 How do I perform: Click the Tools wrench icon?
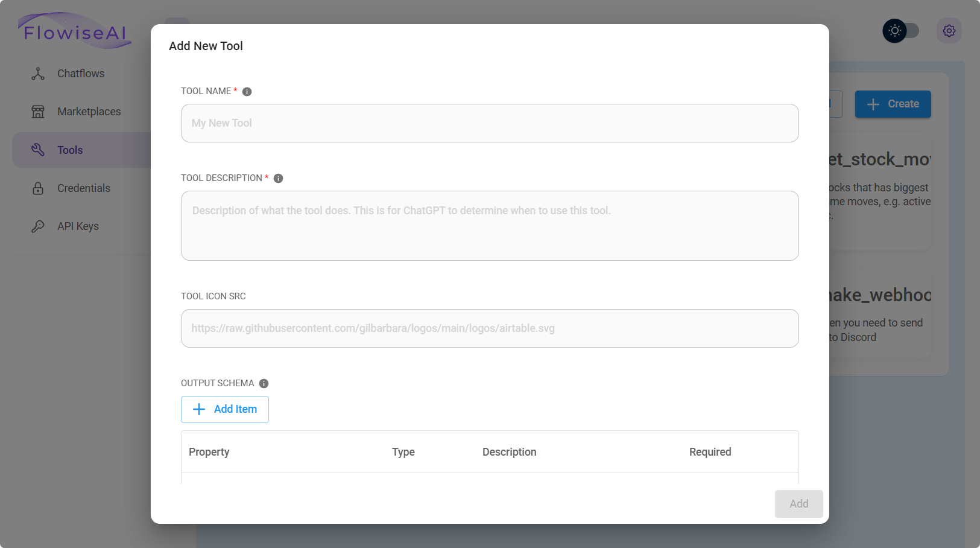37,149
